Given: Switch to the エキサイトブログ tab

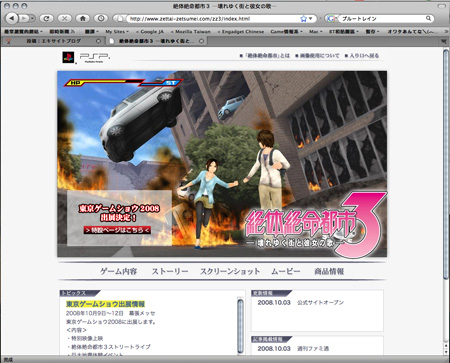Looking at the screenshot, I should click(x=53, y=41).
